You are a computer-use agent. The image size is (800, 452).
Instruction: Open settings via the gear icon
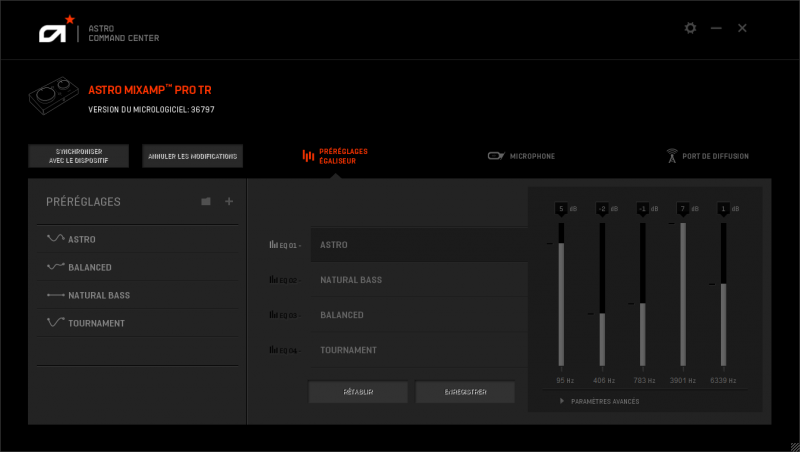(x=690, y=28)
